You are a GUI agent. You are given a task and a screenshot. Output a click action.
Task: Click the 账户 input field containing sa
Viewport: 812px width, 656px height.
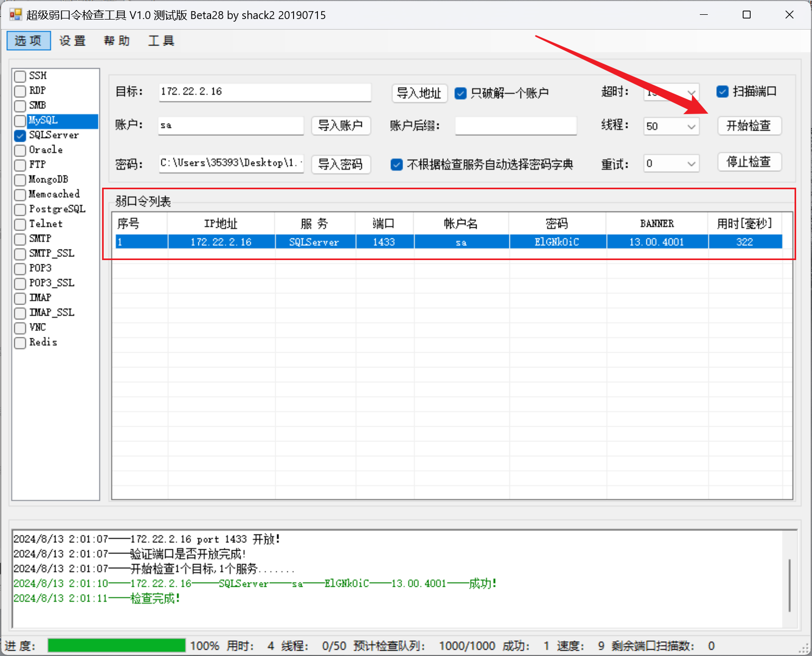coord(231,125)
